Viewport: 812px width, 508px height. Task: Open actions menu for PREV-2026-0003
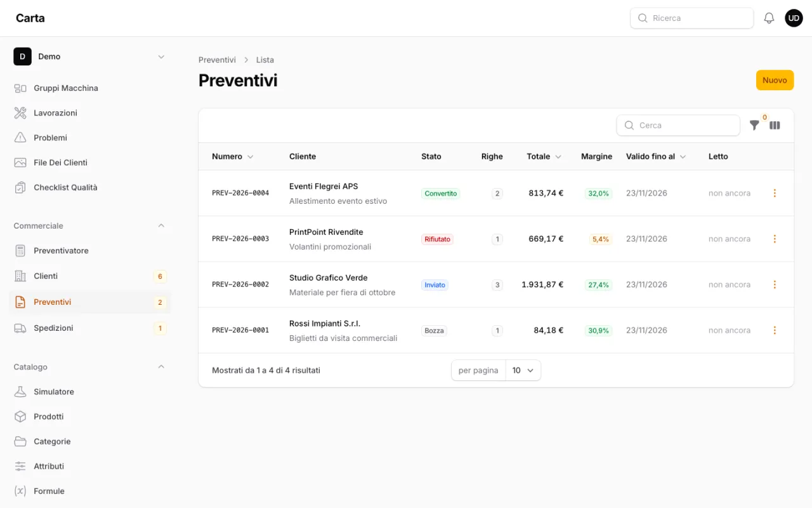[x=775, y=239]
